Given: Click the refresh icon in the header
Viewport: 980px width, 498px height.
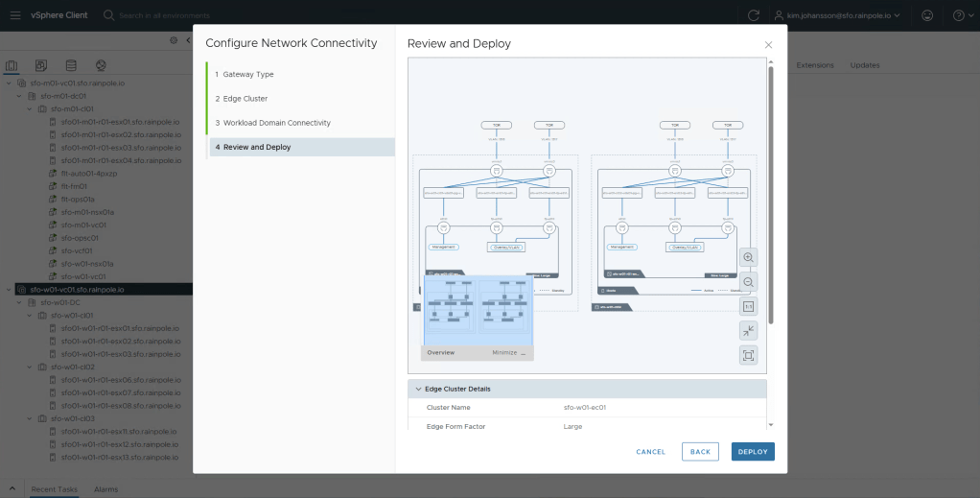Looking at the screenshot, I should (754, 15).
